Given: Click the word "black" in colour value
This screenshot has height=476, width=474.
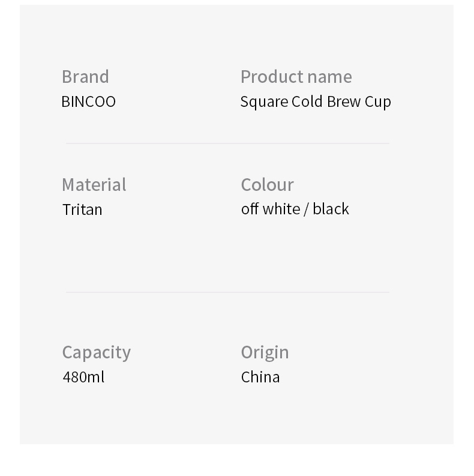Looking at the screenshot, I should 331,209.
